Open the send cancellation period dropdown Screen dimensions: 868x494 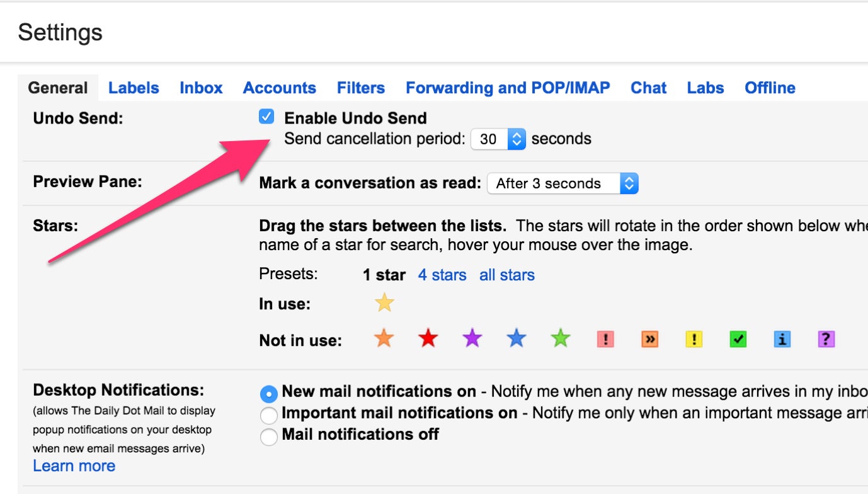498,139
